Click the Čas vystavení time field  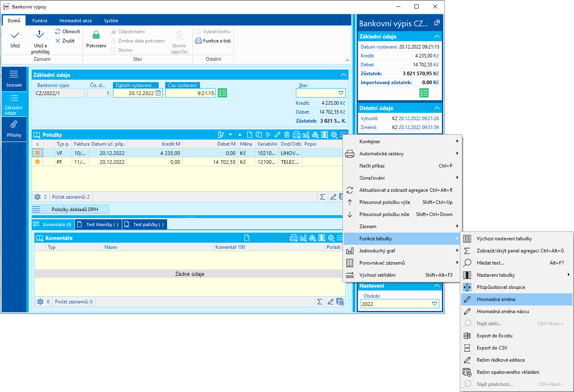(190, 93)
